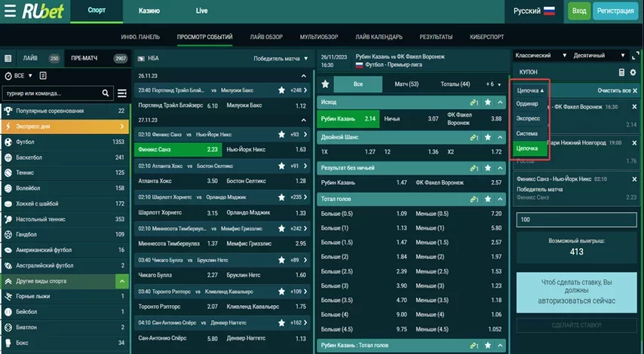This screenshot has width=644, height=354.
Task: Click the Вход login button
Action: pos(579,11)
